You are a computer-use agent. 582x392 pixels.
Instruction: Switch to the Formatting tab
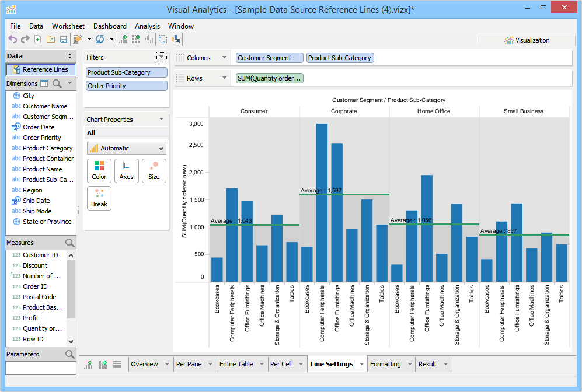[385, 364]
